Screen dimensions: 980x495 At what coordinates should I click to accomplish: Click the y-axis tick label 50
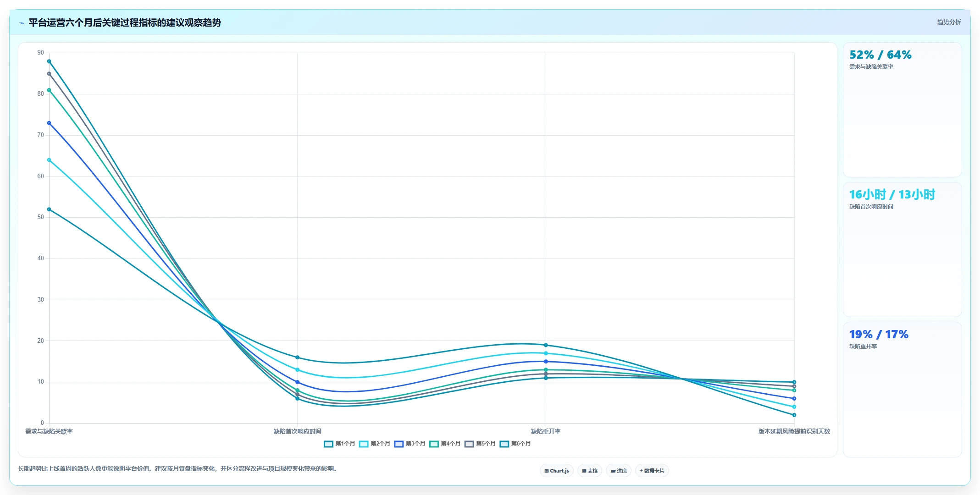41,217
